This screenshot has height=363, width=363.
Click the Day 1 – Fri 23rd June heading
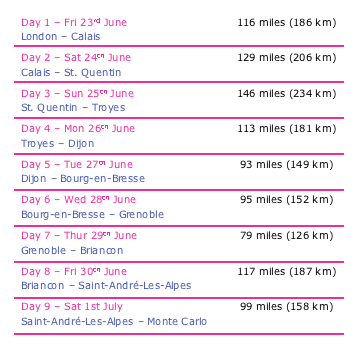74,22
